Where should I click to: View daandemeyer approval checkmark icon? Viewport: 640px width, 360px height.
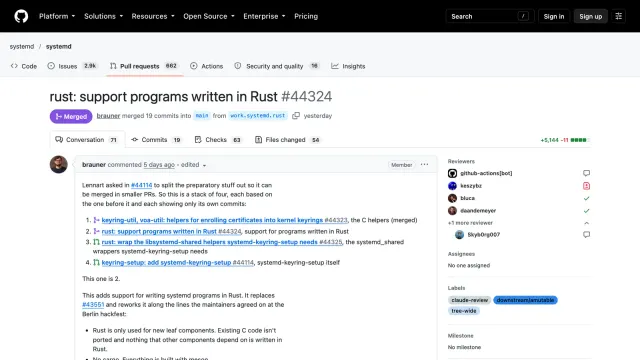(587, 211)
